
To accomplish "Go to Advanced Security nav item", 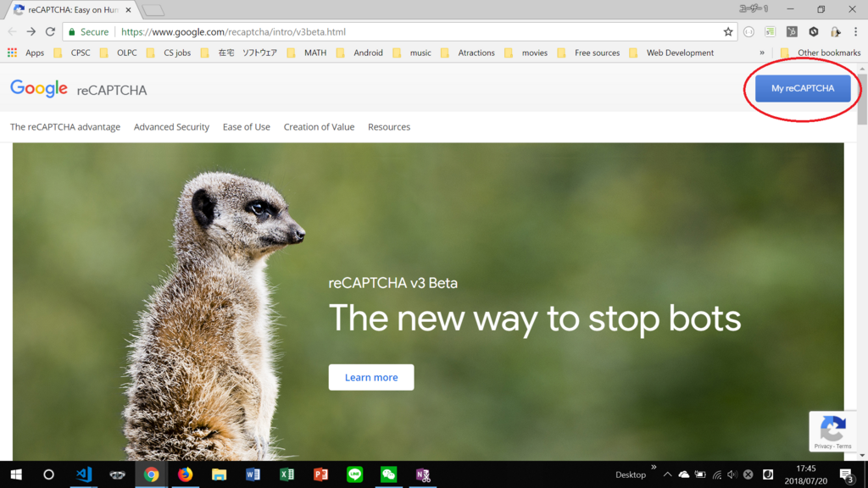I will 171,127.
